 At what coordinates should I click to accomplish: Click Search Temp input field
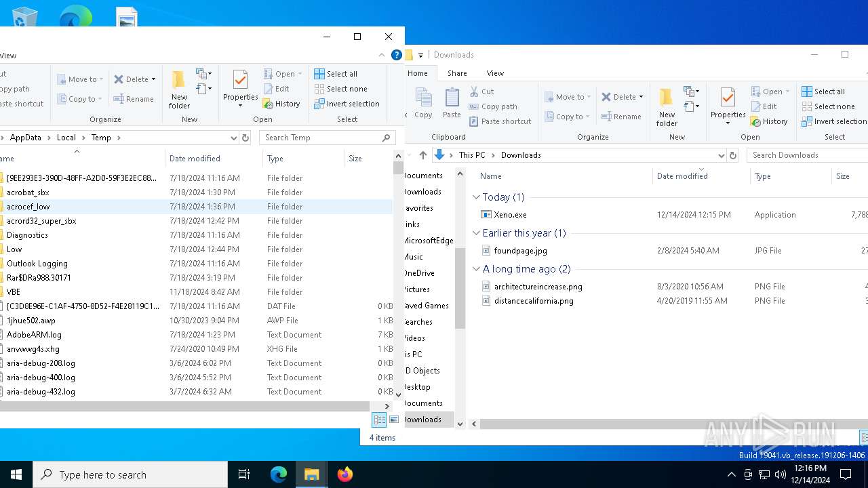click(326, 138)
